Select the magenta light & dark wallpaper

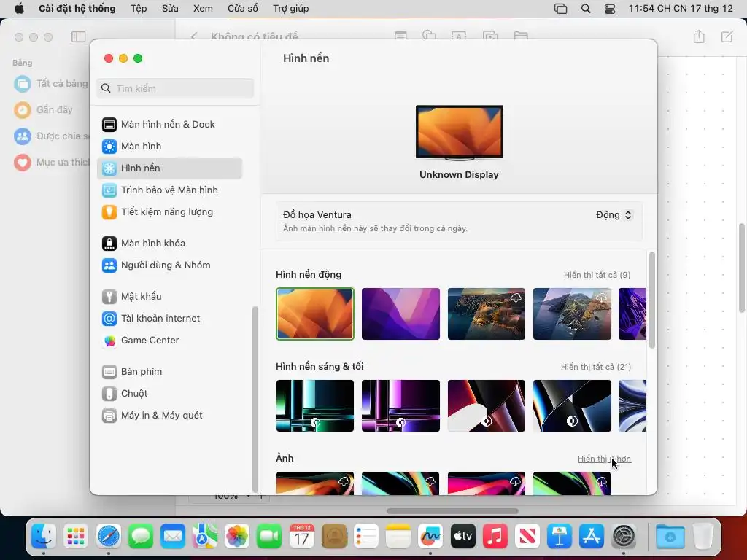[x=400, y=405]
